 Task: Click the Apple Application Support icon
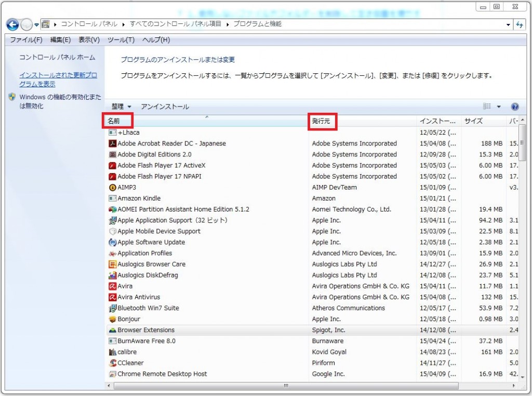coord(112,220)
